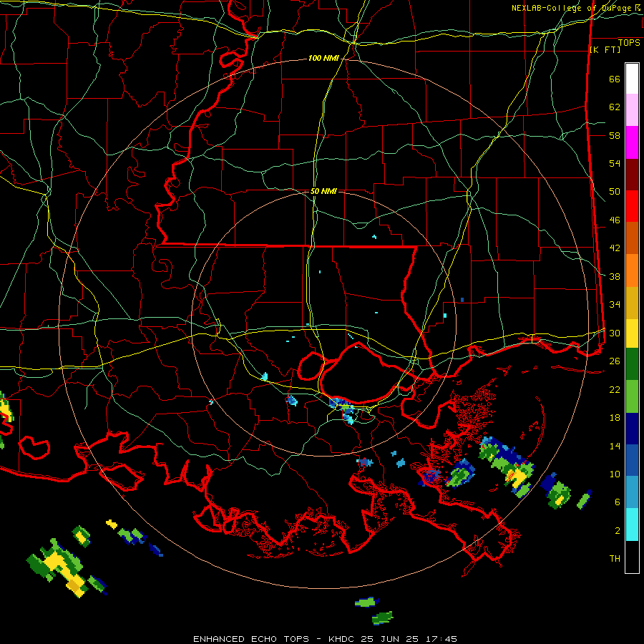This screenshot has width=644, height=644.
Task: Click the '26' legend value
Action: pos(615,361)
